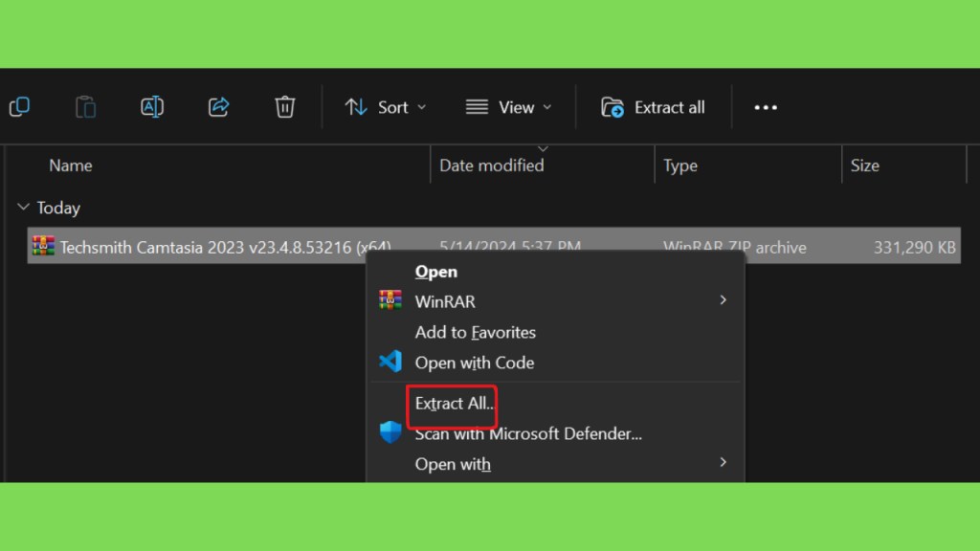Sort files by Date modified column
Viewport: 980px width, 551px height.
(491, 165)
